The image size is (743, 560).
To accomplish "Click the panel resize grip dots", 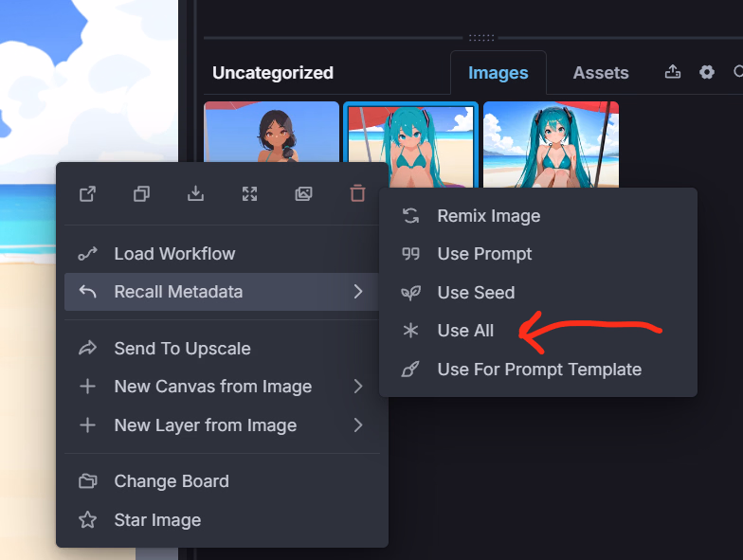I will pyautogui.click(x=481, y=38).
